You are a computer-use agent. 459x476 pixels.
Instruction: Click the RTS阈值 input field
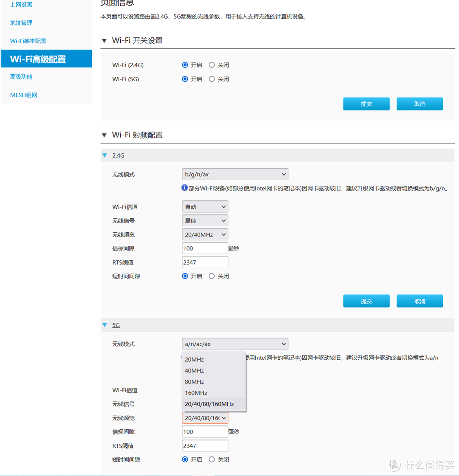(x=205, y=262)
